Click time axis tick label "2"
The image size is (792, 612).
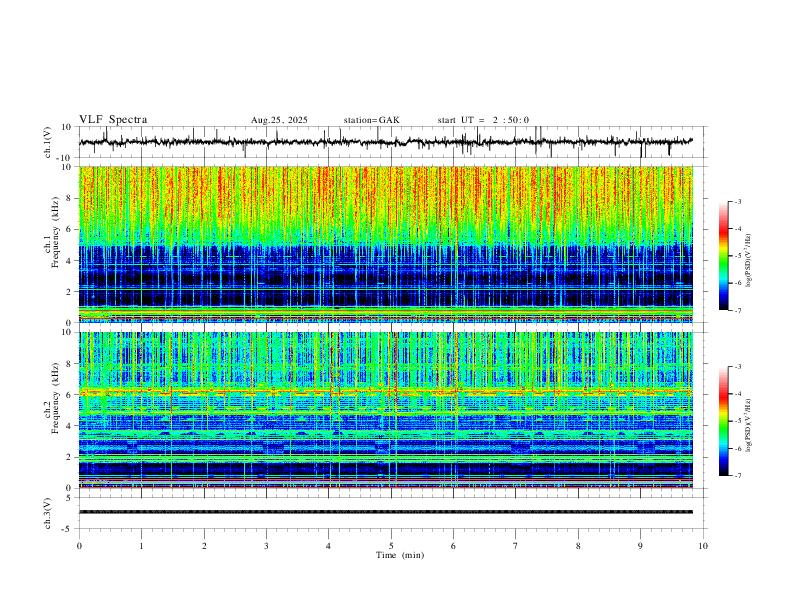click(204, 546)
